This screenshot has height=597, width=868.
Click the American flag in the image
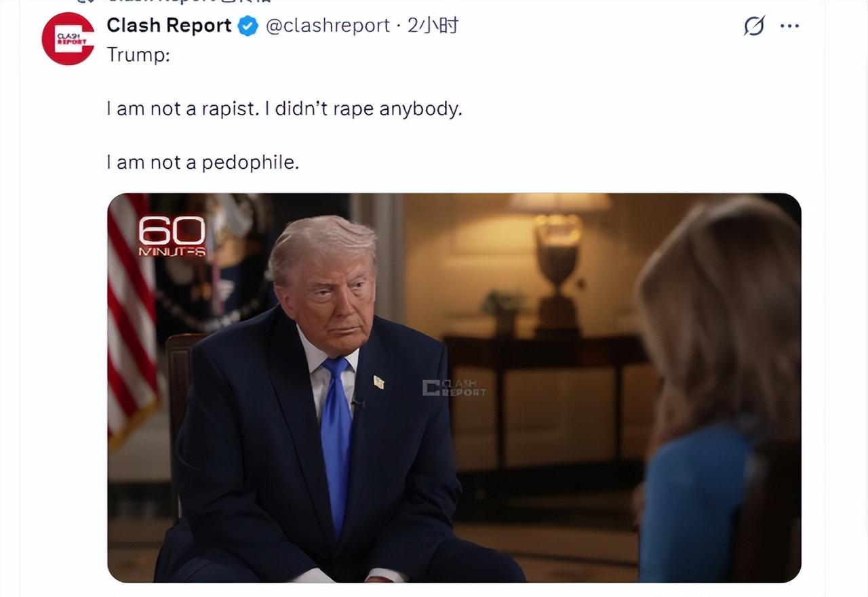[131, 318]
